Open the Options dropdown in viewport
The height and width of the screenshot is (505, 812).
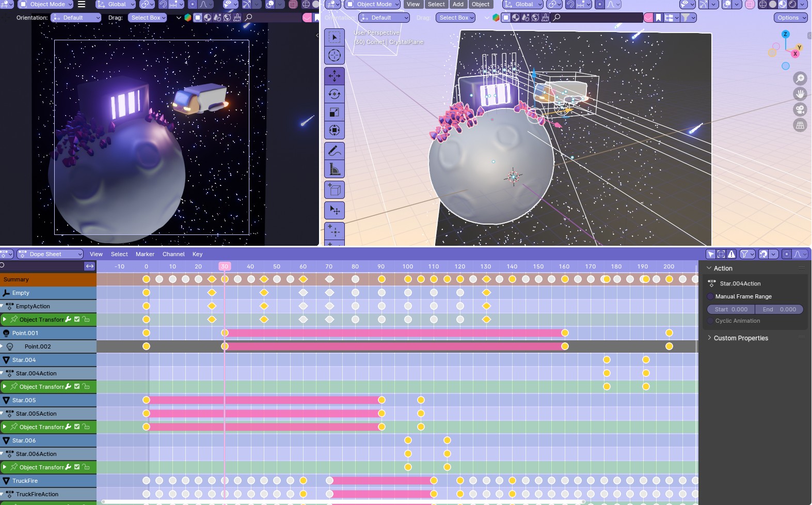coord(790,18)
